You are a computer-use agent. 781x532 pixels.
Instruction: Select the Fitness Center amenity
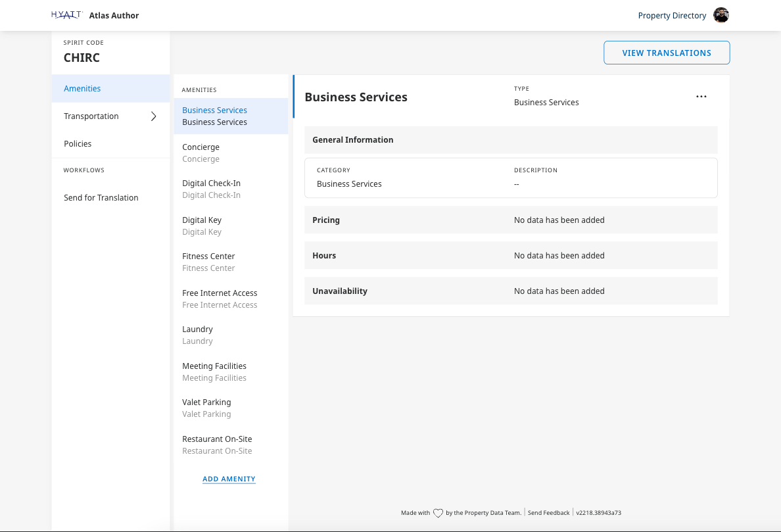coord(231,262)
